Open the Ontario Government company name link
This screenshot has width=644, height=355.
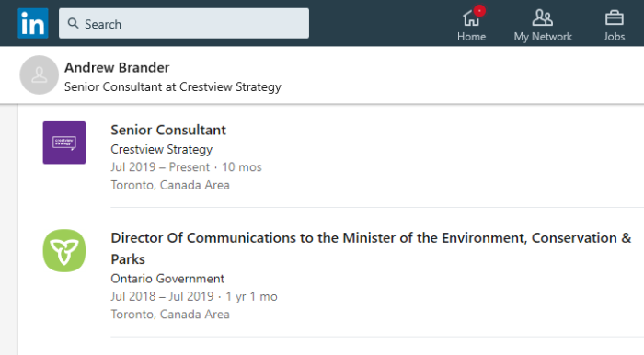167,279
